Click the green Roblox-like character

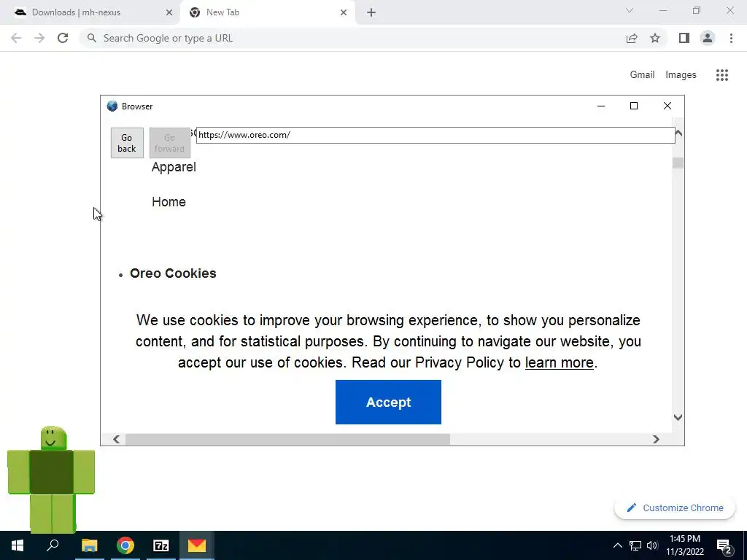[x=51, y=478]
